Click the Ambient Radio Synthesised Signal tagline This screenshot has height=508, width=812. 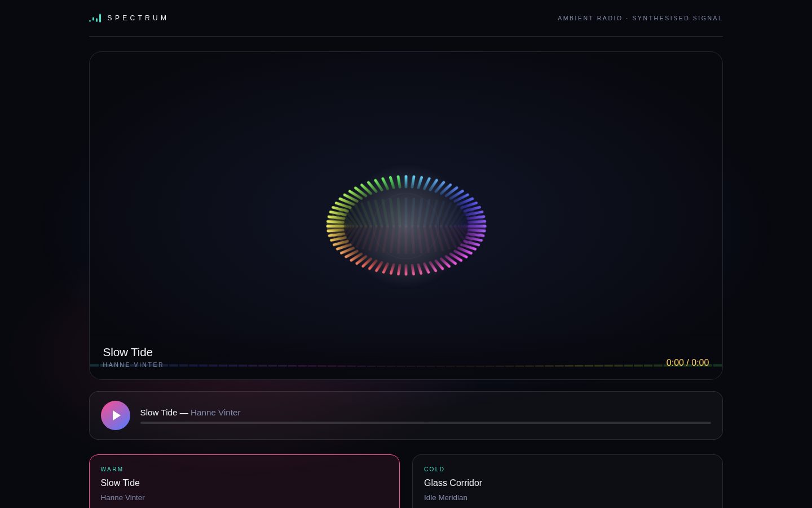640,18
